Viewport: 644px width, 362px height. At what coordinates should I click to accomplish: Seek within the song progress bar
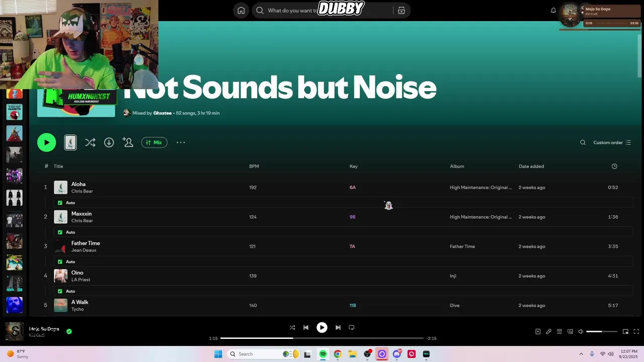coord(322,338)
